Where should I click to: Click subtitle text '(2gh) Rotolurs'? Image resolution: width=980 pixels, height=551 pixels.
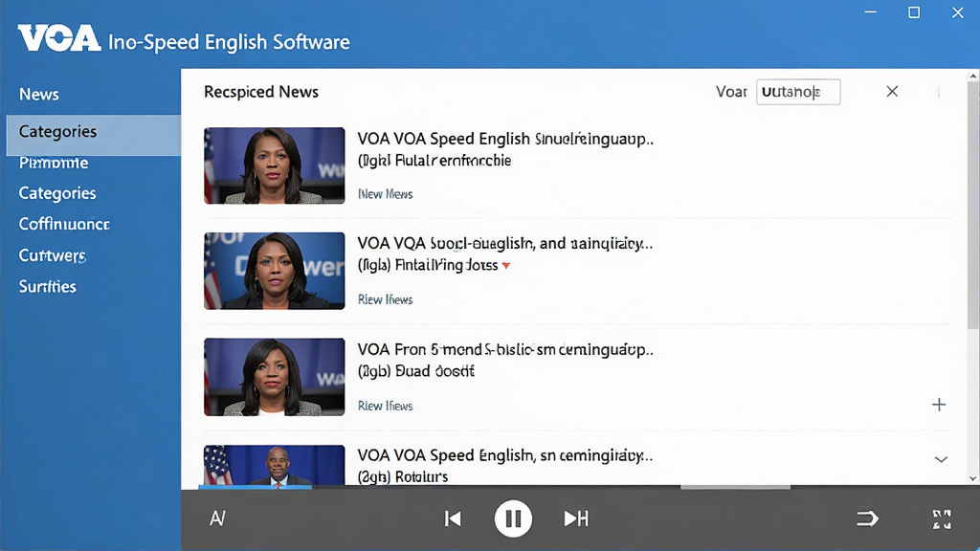coord(403,476)
